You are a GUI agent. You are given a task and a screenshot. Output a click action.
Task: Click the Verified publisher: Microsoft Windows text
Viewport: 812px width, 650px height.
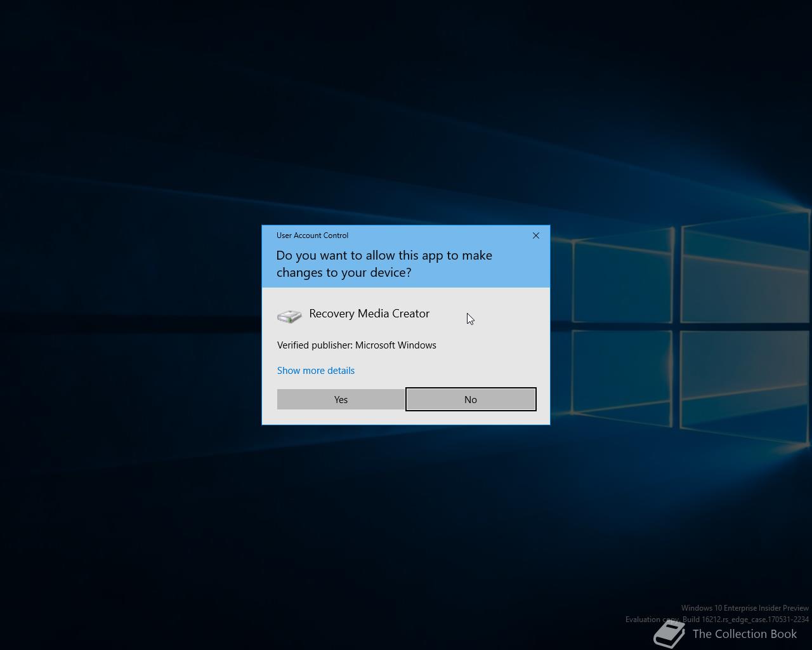click(x=357, y=345)
